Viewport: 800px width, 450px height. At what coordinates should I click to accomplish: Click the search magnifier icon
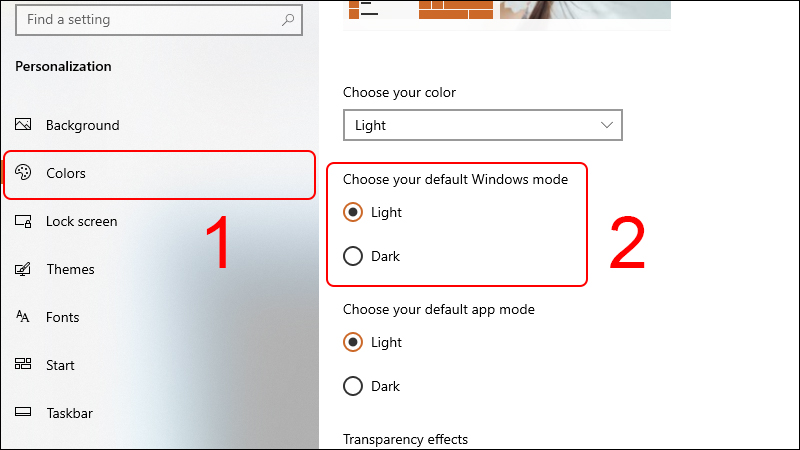click(x=288, y=20)
